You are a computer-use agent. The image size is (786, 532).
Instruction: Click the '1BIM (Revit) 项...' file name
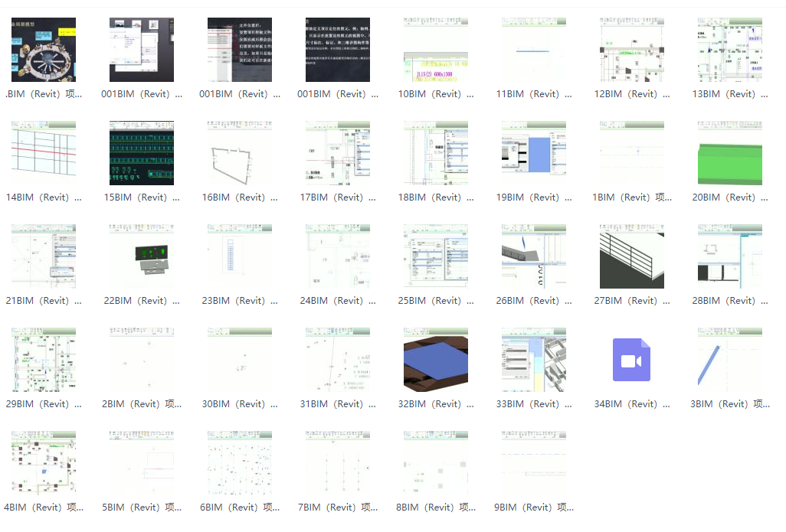coord(631,197)
